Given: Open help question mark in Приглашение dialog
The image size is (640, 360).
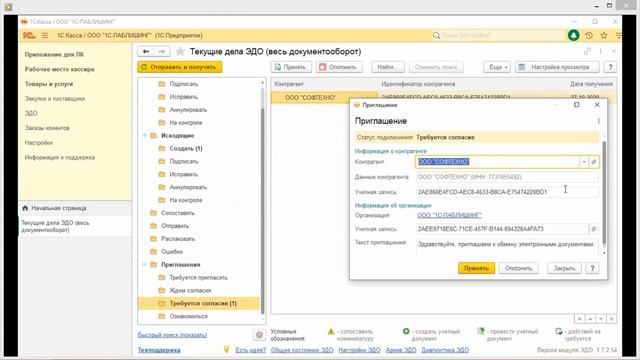Looking at the screenshot, I should pyautogui.click(x=592, y=268).
